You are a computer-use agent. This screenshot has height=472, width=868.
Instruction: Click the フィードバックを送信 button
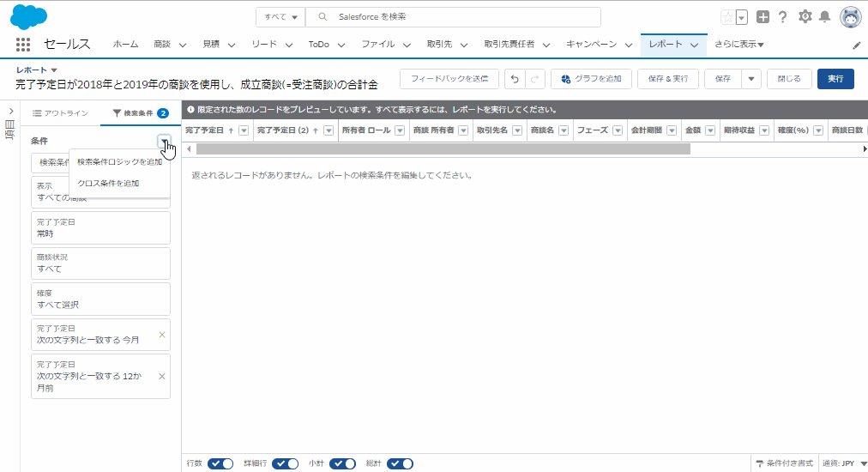pyautogui.click(x=449, y=79)
